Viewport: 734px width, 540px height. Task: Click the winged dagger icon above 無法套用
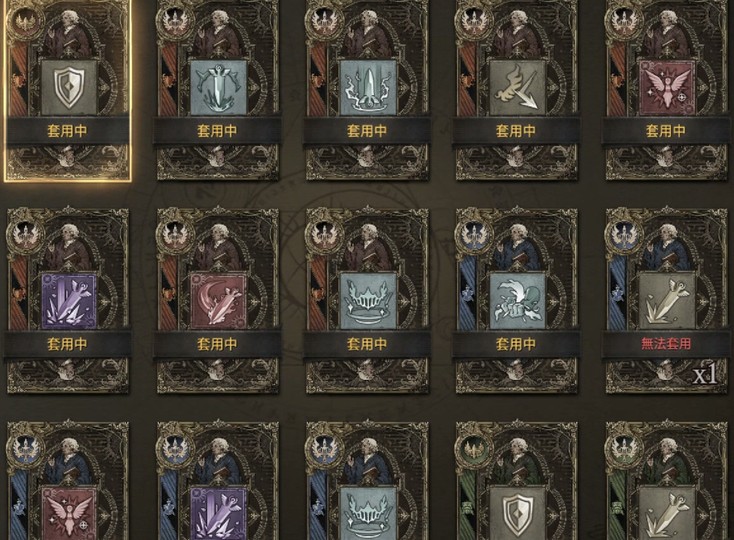coord(667,301)
